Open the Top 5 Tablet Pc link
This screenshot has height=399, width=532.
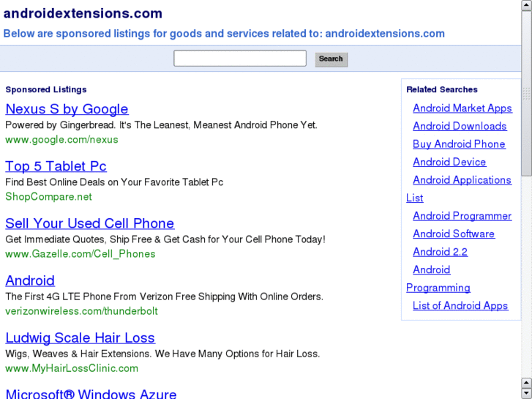point(56,166)
